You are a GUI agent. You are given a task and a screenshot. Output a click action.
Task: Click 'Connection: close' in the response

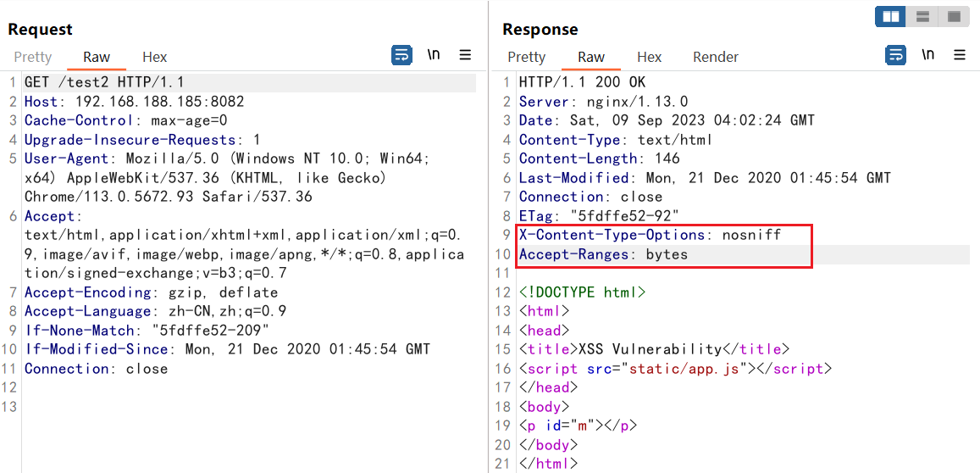pos(590,197)
